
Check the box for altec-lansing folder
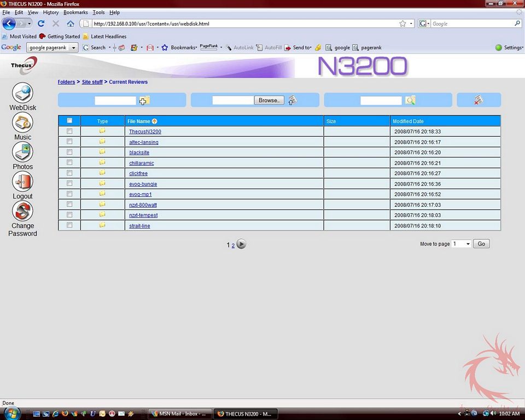coord(69,141)
